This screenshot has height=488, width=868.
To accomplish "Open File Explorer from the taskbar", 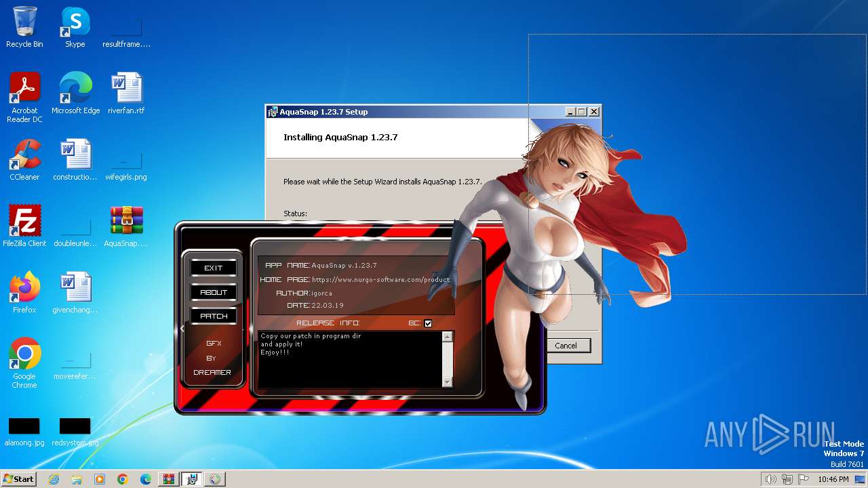I will [77, 479].
